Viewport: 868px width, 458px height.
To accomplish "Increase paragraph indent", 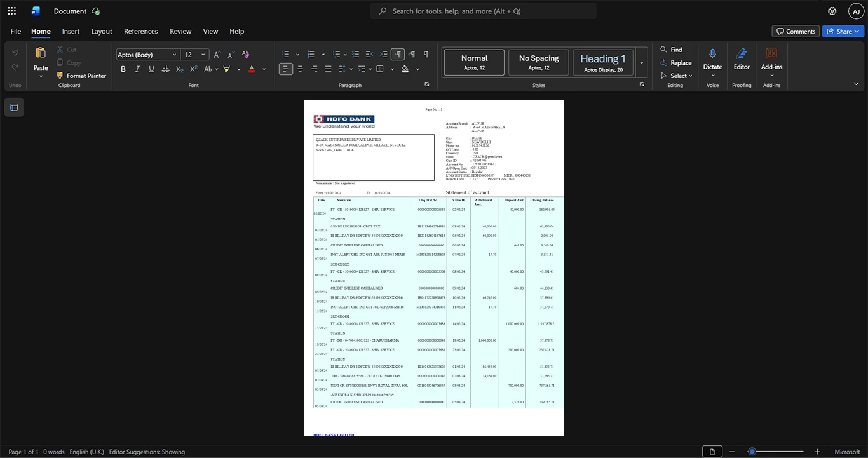I will point(384,54).
